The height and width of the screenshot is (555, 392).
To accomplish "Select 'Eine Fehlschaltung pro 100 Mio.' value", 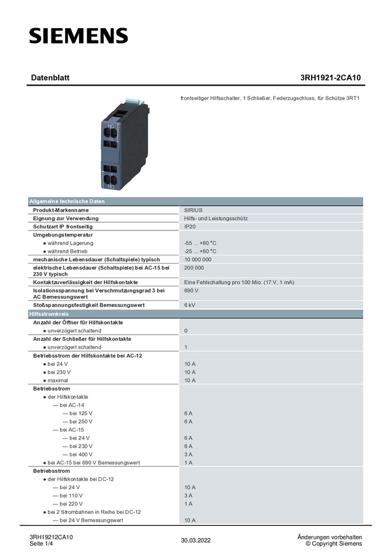I will tap(239, 283).
